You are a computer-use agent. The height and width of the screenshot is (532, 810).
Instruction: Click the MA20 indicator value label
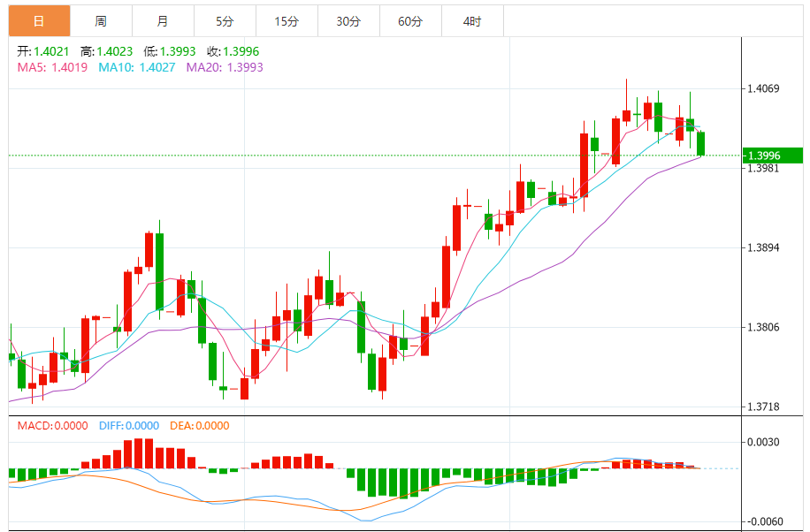225,67
